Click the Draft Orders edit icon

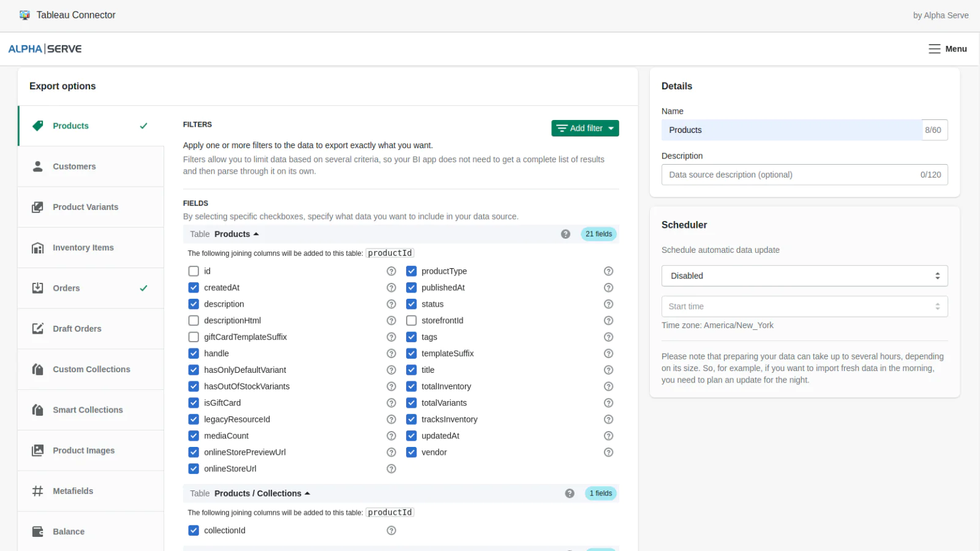point(37,329)
